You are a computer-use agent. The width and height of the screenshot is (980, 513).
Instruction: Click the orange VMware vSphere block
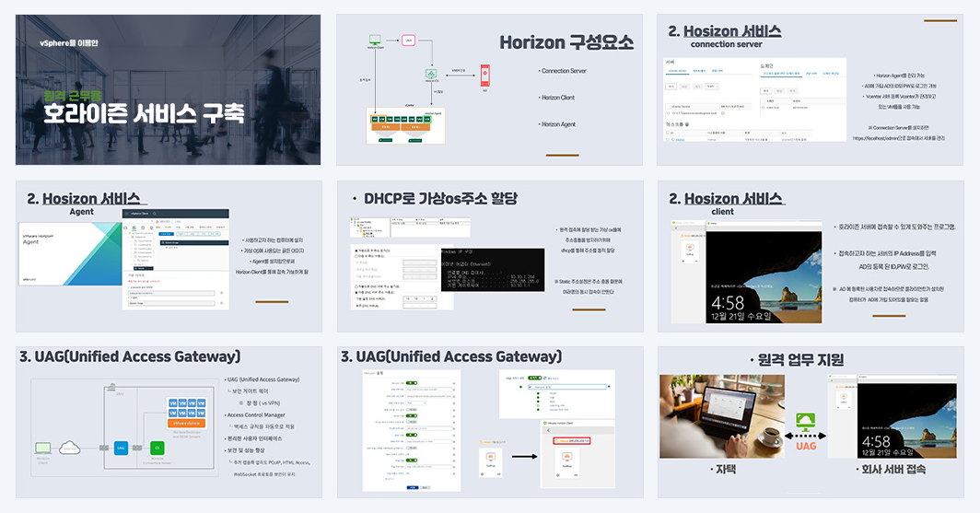click(x=187, y=423)
